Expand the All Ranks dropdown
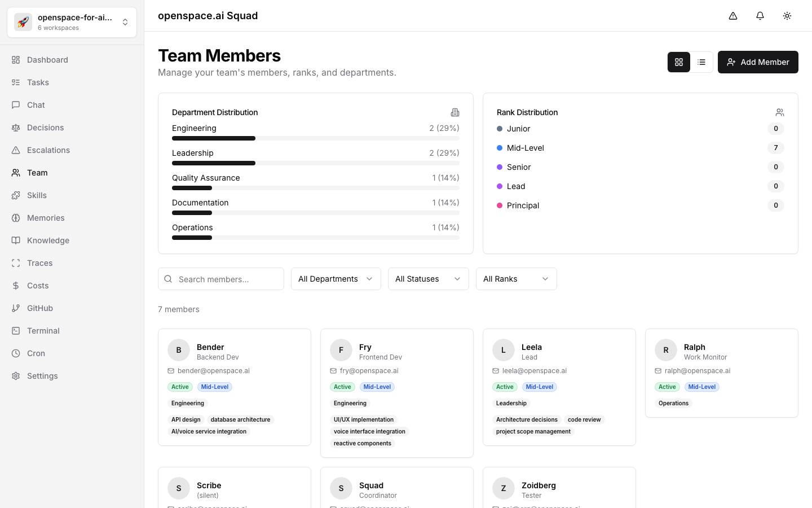 pos(516,279)
